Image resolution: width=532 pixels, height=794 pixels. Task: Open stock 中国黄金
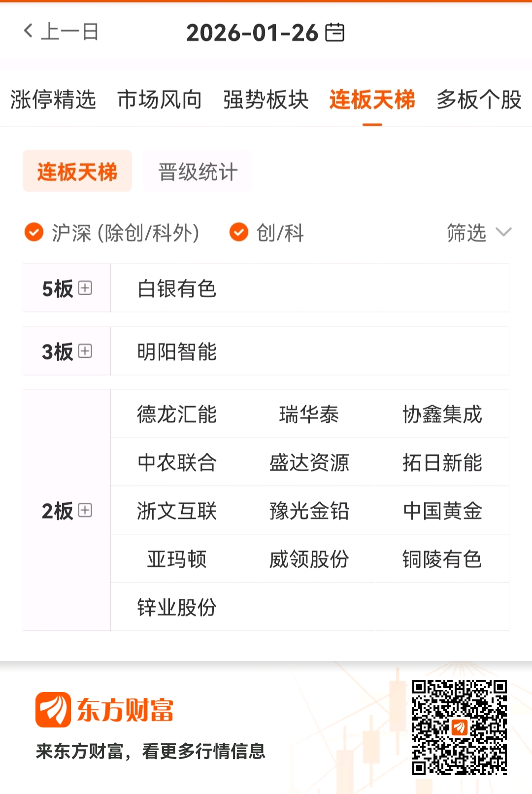tap(442, 511)
